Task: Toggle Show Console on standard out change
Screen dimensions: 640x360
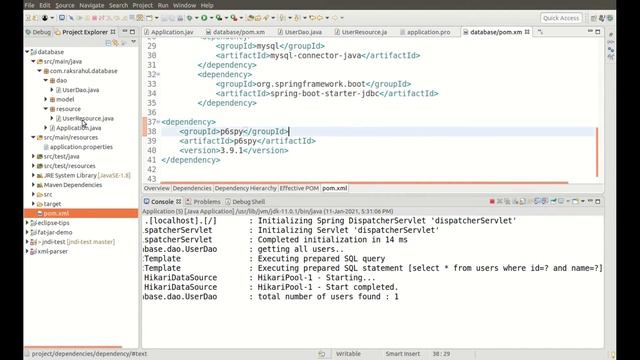Action: [538, 202]
